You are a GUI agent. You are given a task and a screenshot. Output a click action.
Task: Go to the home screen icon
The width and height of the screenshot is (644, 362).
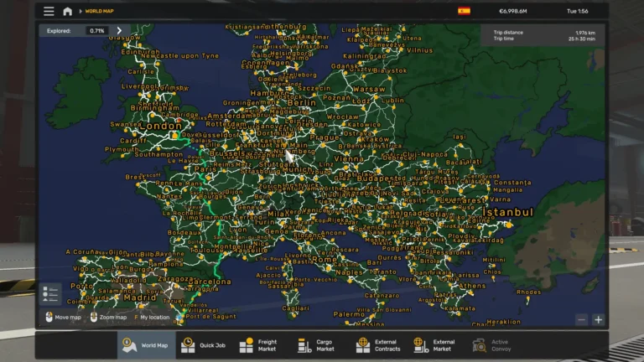coord(67,11)
